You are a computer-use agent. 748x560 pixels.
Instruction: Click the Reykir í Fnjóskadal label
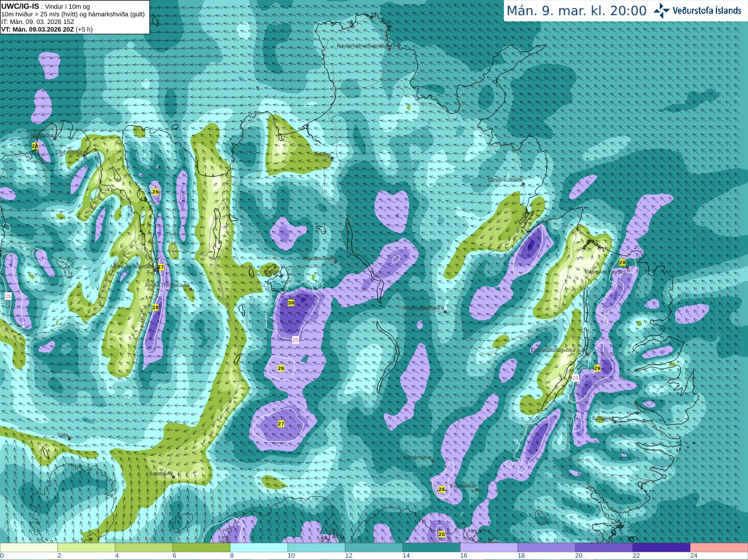(x=167, y=285)
